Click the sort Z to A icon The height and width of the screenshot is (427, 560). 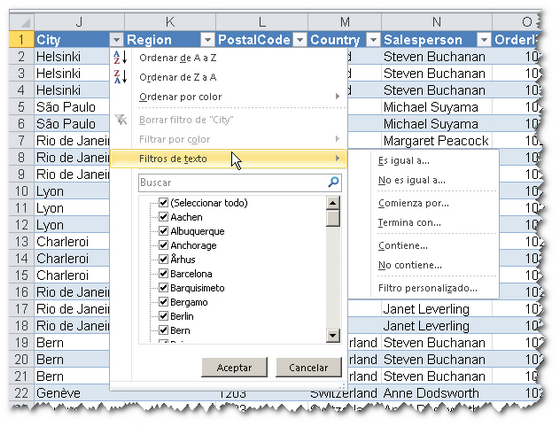[120, 77]
